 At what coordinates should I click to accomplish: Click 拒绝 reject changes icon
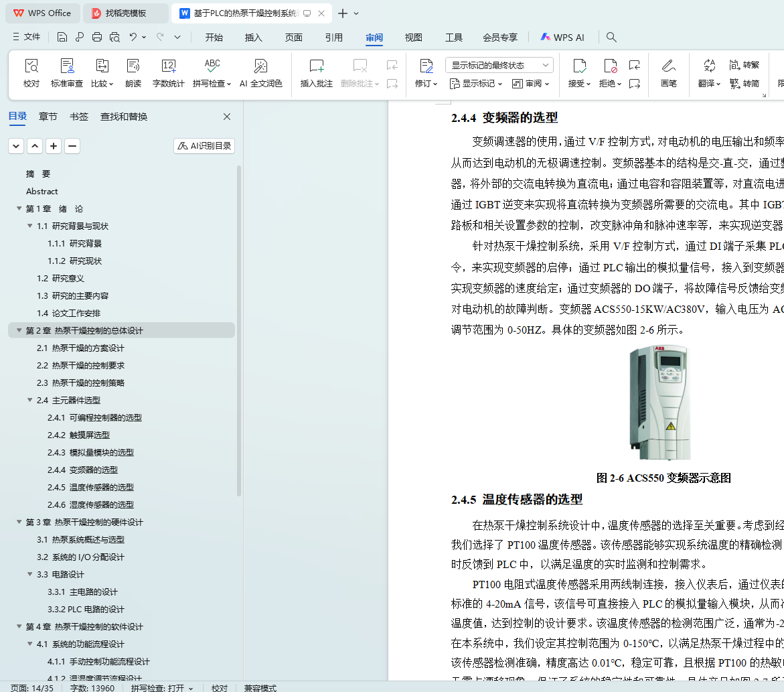point(610,73)
